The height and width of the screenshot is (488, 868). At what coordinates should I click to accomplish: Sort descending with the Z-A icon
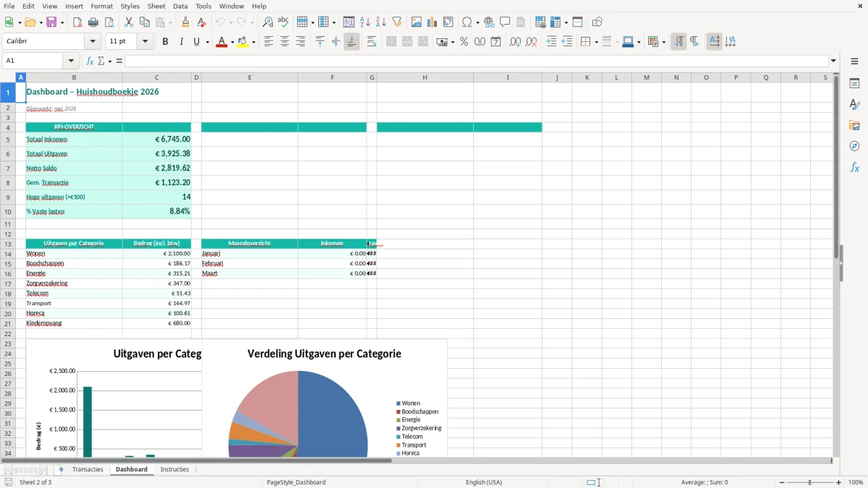(380, 22)
